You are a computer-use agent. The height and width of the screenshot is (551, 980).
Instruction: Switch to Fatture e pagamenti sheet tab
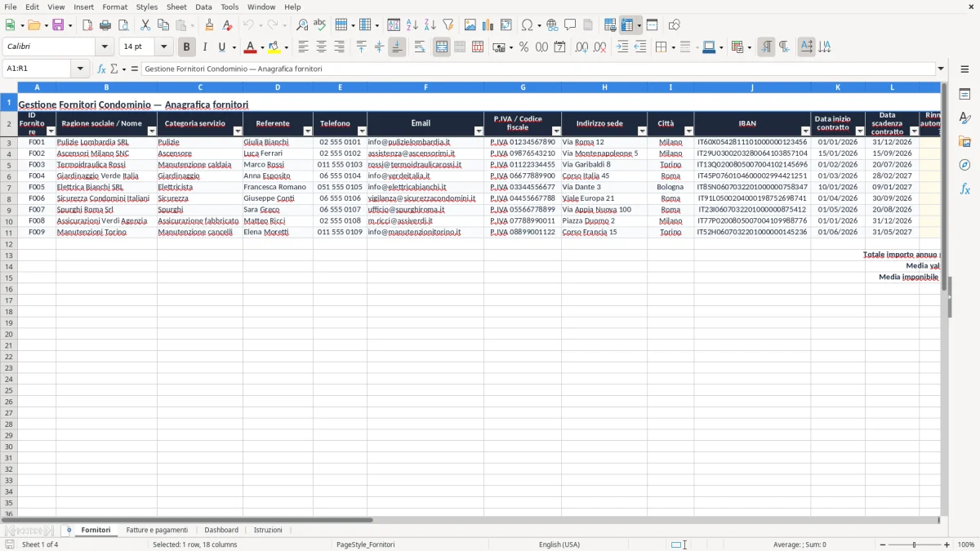point(157,531)
